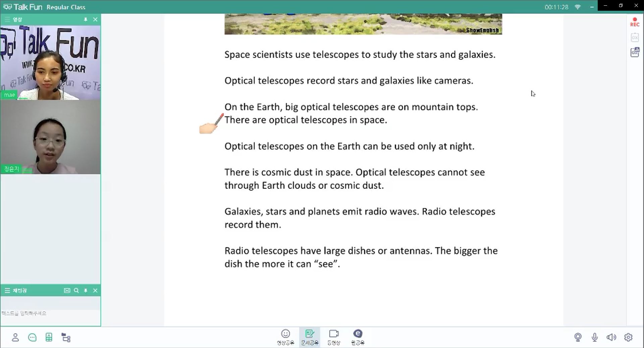Viewport: 644px width, 348px height.
Task: Click the attendance sheet icon in bottom toolbar
Action: (49, 337)
